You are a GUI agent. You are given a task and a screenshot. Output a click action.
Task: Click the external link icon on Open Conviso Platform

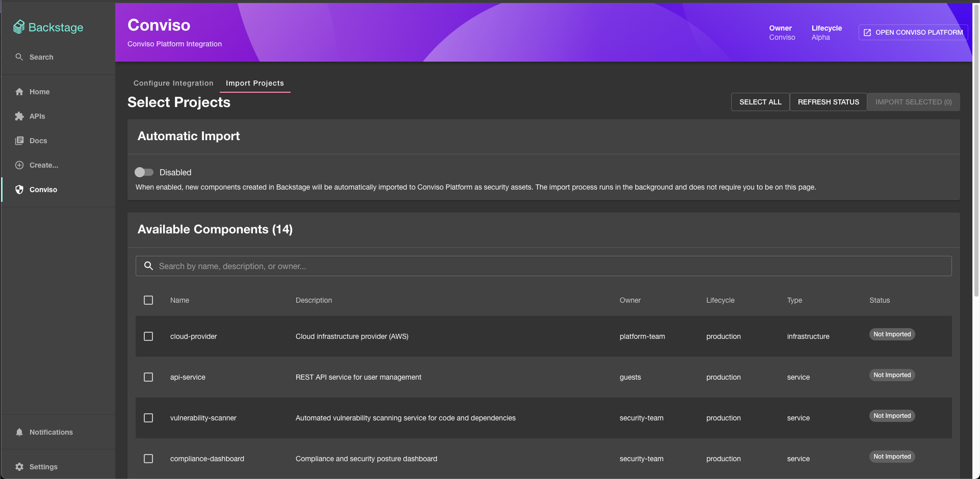867,33
